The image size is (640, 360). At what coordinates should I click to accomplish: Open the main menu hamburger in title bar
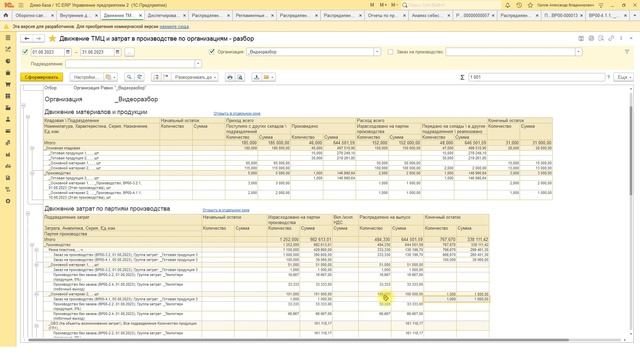(x=21, y=5)
